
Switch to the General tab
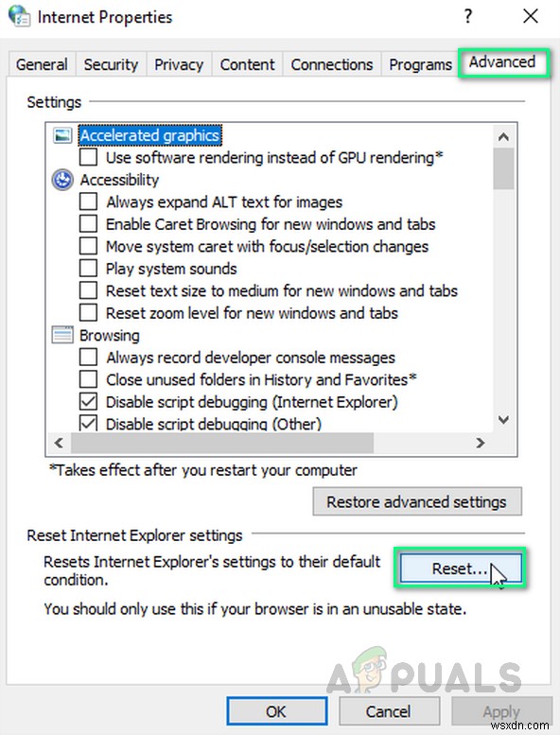(x=42, y=64)
